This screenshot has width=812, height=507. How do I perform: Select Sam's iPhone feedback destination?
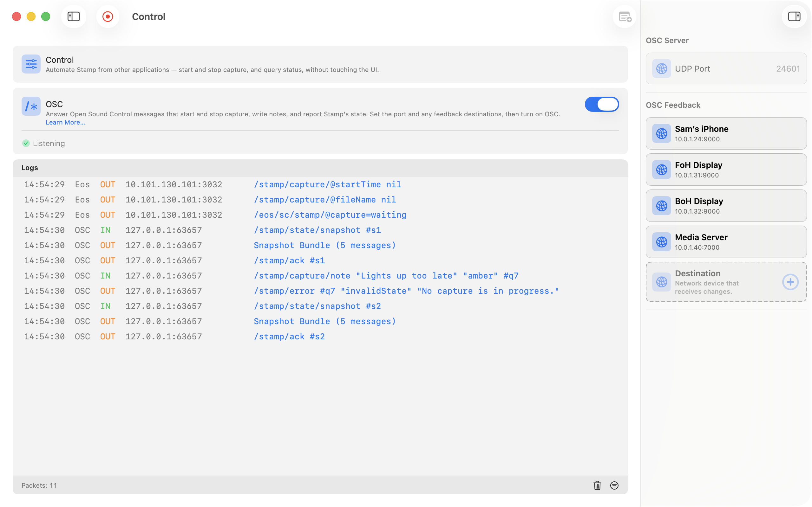click(x=726, y=133)
